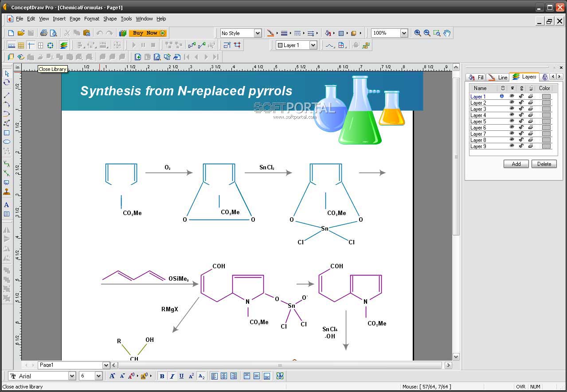Select the Text tool in left toolbar
Screen dimensions: 567x392
click(x=7, y=205)
